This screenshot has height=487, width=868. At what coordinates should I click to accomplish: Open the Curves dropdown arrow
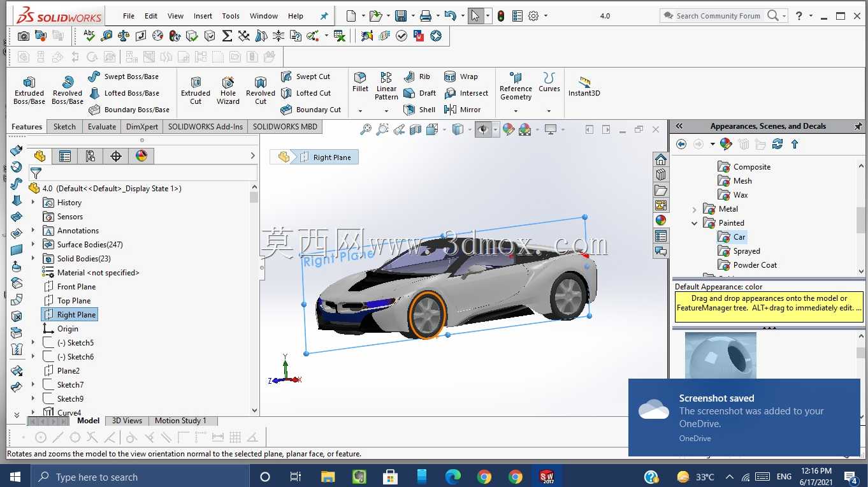549,111
